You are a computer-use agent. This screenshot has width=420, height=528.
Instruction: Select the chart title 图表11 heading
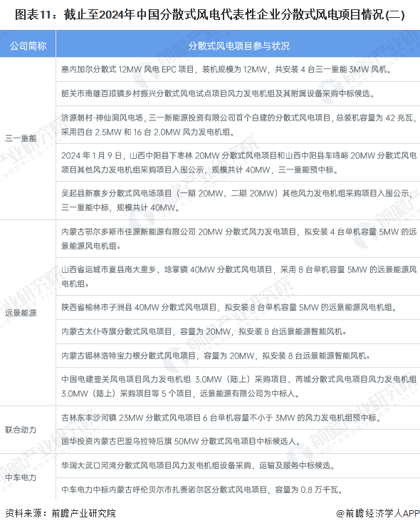(x=210, y=14)
